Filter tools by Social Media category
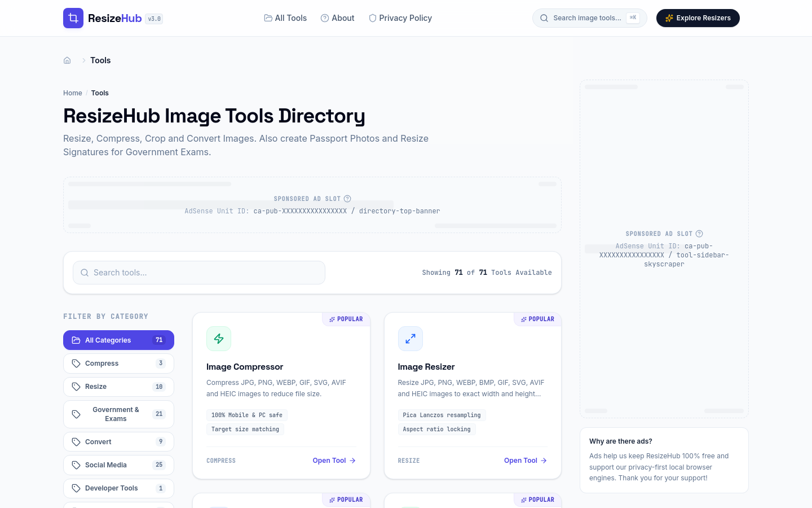The width and height of the screenshot is (812, 508). [x=118, y=465]
